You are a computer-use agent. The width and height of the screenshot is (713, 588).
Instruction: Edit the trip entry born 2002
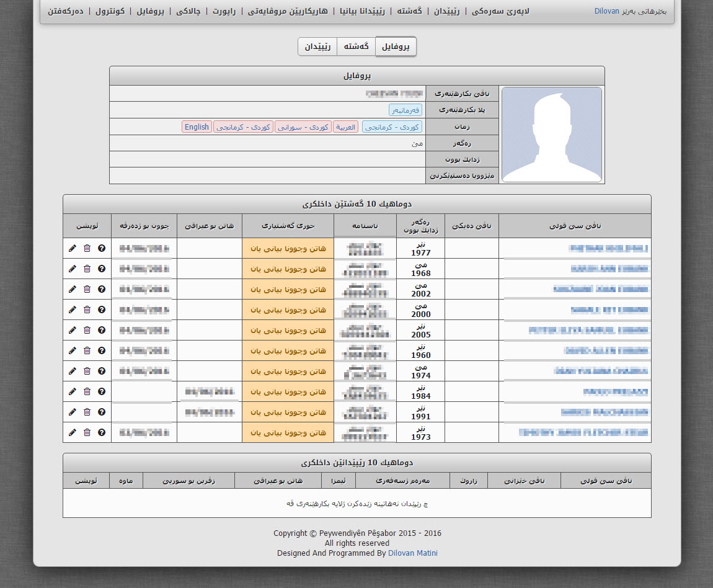[73, 289]
